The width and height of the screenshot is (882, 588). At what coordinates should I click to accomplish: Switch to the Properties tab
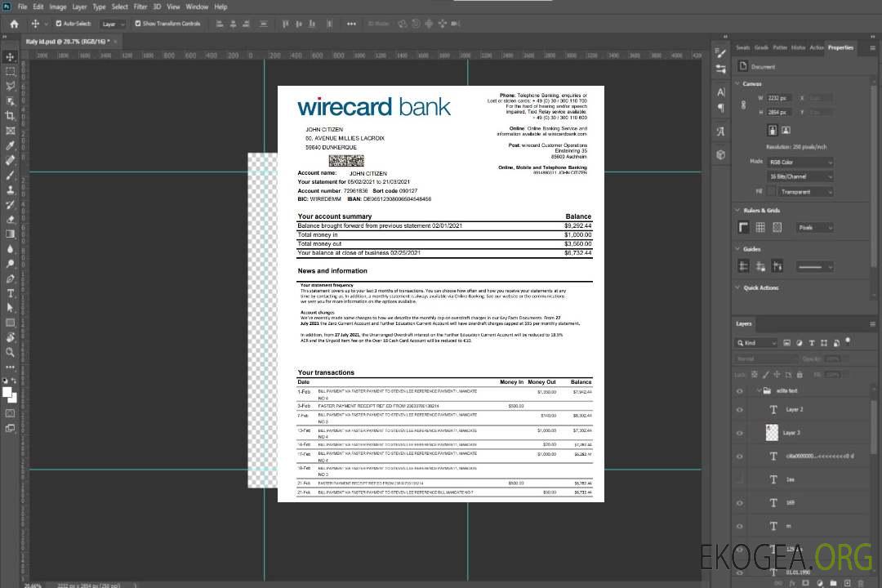click(840, 47)
